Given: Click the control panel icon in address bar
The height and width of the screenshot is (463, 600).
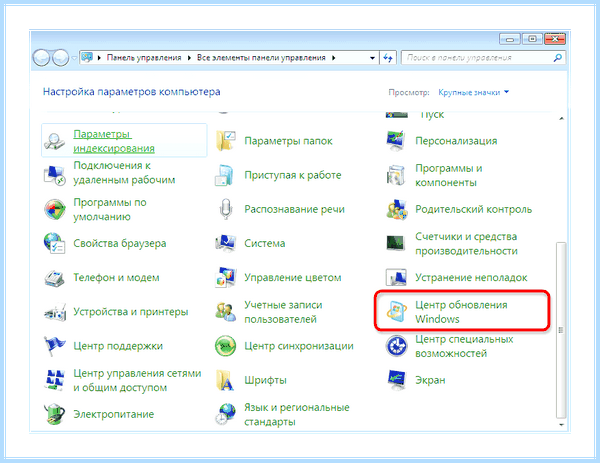Looking at the screenshot, I should pos(87,58).
